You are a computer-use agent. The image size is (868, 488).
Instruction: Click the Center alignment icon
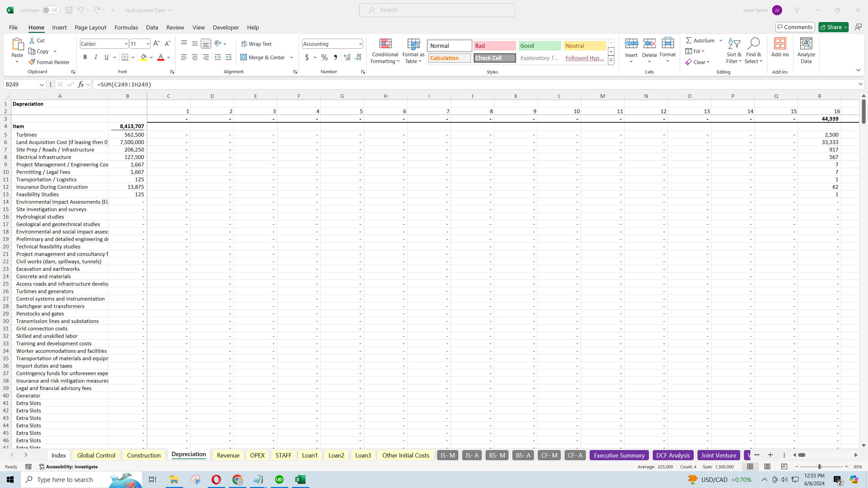195,57
